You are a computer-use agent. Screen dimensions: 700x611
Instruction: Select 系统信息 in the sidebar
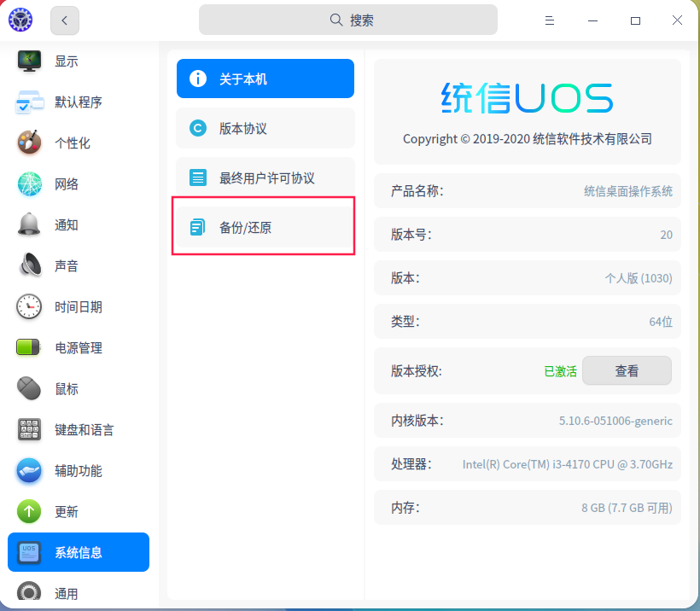(x=79, y=552)
